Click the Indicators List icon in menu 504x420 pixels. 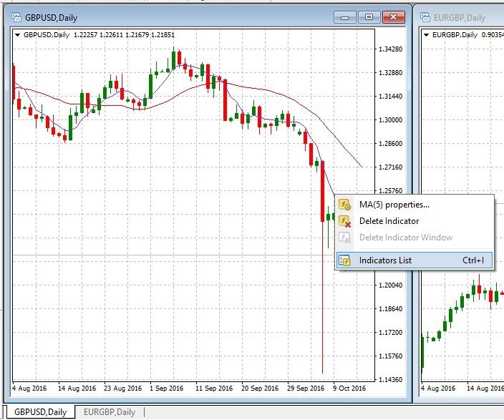point(344,260)
